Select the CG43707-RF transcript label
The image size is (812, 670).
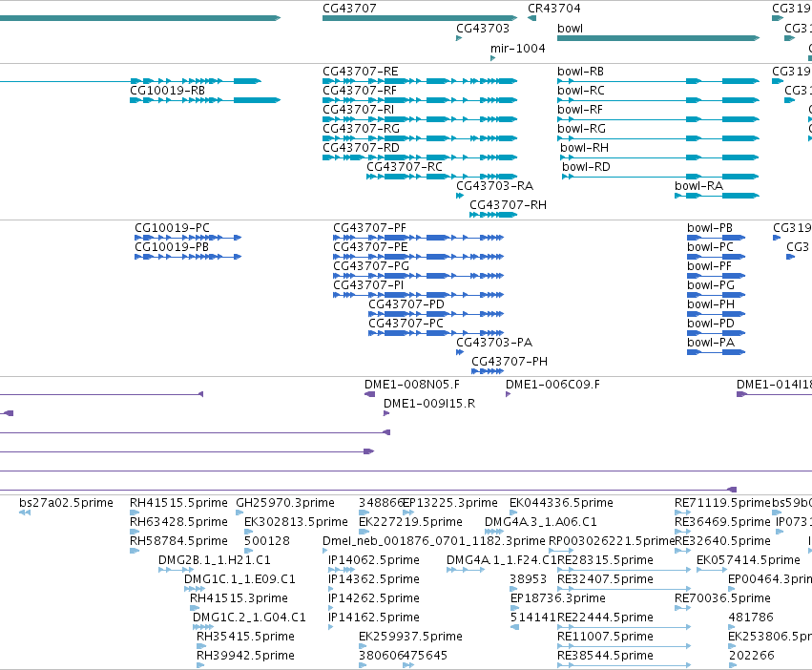click(360, 91)
